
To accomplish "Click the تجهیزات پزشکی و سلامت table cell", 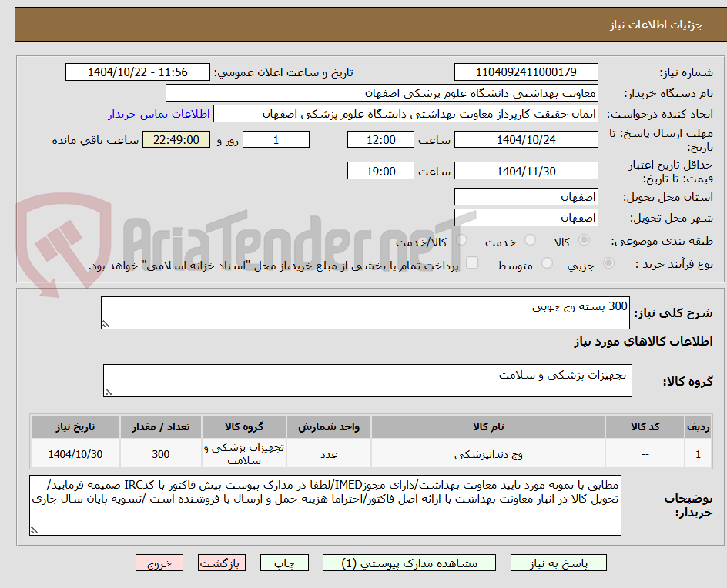I will pyautogui.click(x=244, y=454).
